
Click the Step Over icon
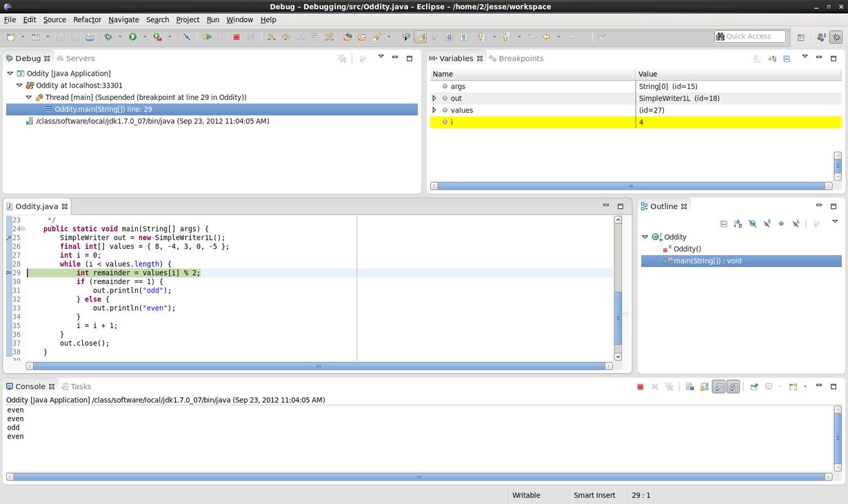285,37
